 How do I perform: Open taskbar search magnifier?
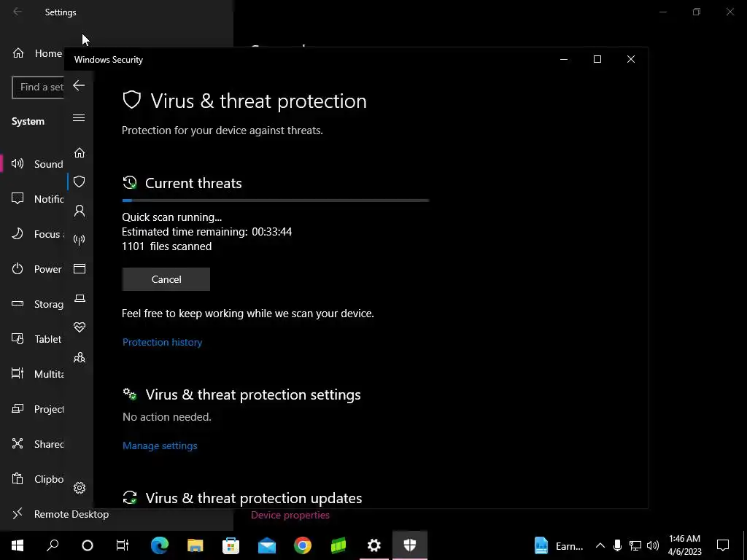[53, 545]
